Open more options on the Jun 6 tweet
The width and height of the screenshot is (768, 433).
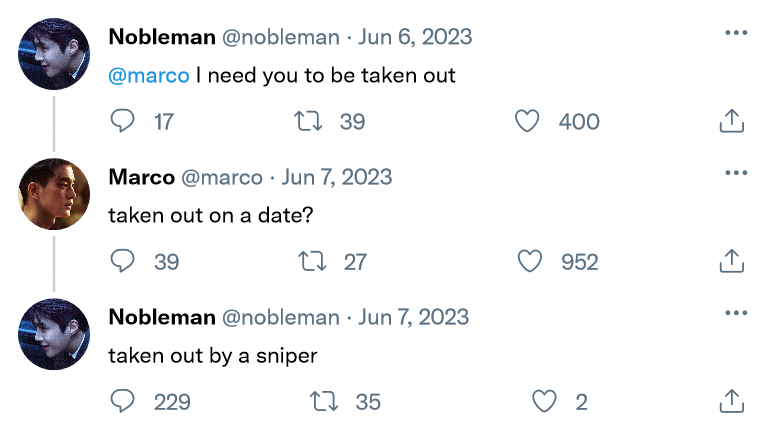click(736, 33)
